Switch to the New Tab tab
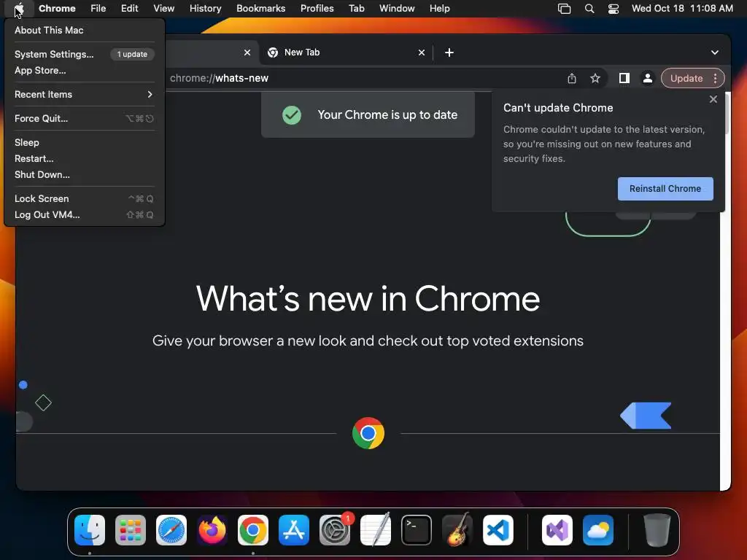The height and width of the screenshot is (560, 747). click(347, 52)
